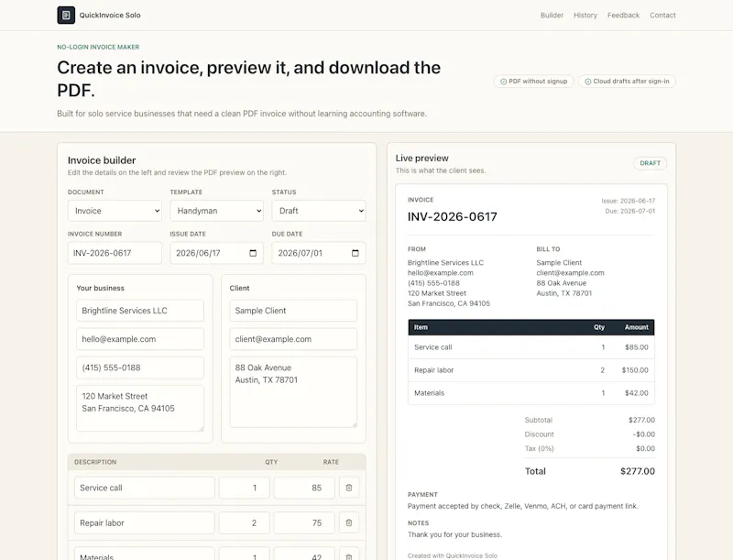The height and width of the screenshot is (560, 733).
Task: Edit the client address 88 Oak Avenue
Action: point(293,391)
